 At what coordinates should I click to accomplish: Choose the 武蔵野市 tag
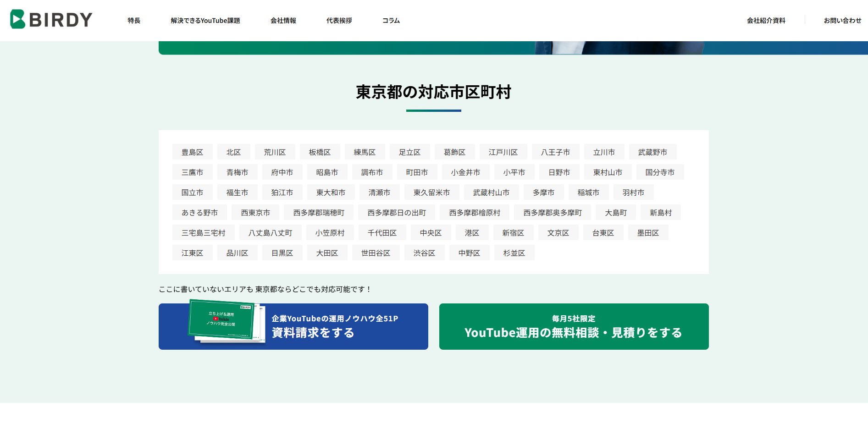[652, 152]
